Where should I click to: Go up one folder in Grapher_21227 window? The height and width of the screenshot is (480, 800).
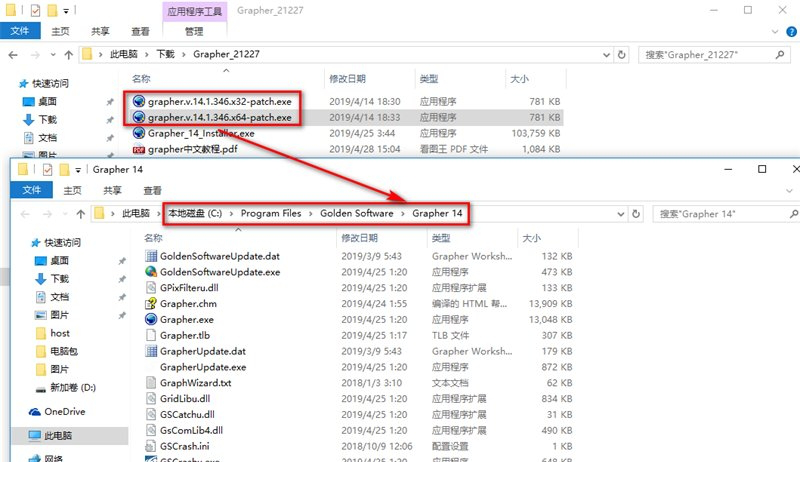68,55
